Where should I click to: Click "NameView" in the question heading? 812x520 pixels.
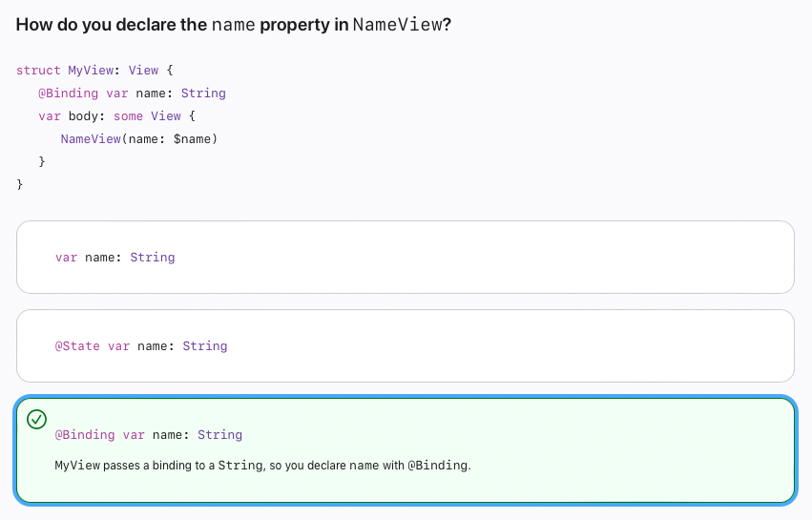tap(397, 25)
